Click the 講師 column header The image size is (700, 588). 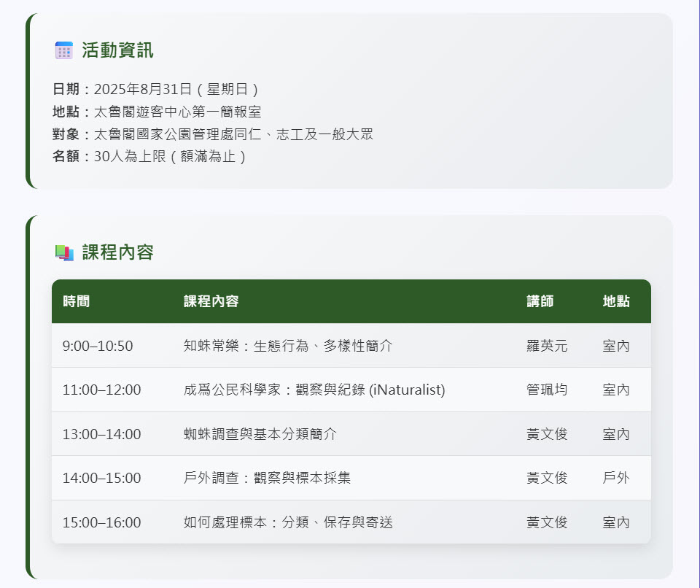(x=541, y=301)
